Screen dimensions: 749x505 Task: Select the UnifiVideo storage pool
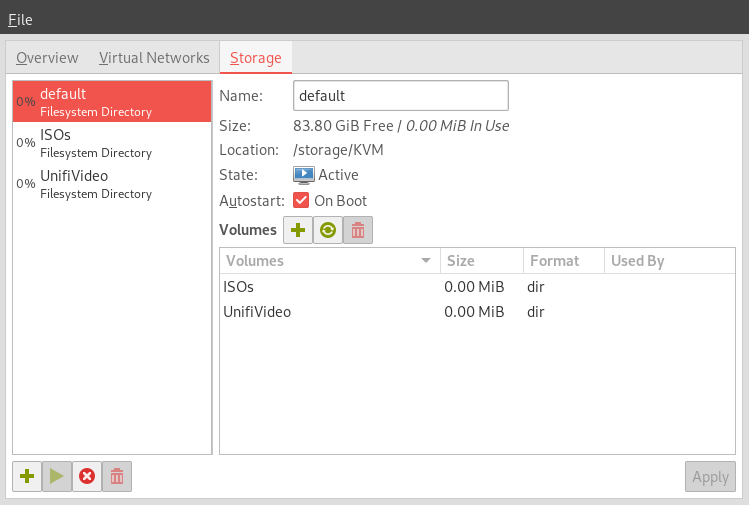(112, 184)
